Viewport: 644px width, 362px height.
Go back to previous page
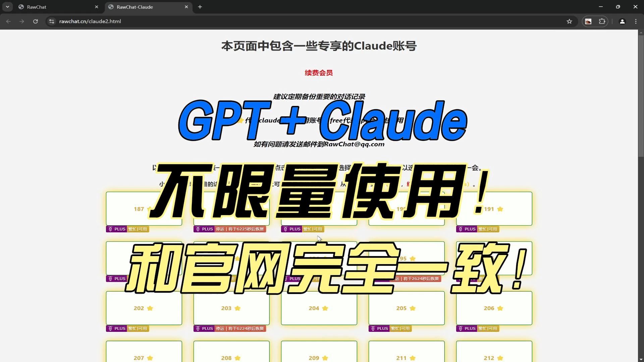[8, 21]
